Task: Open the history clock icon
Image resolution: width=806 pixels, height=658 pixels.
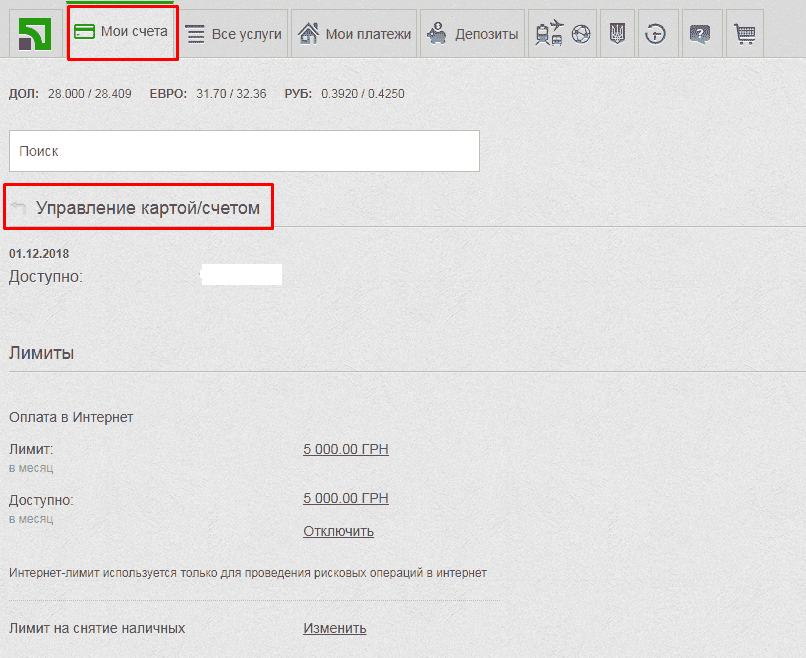Action: (x=656, y=34)
